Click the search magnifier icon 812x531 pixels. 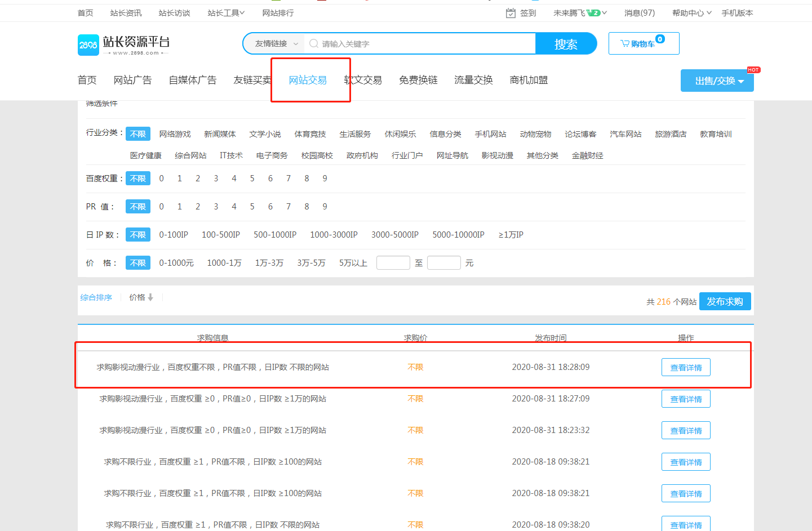pos(314,43)
